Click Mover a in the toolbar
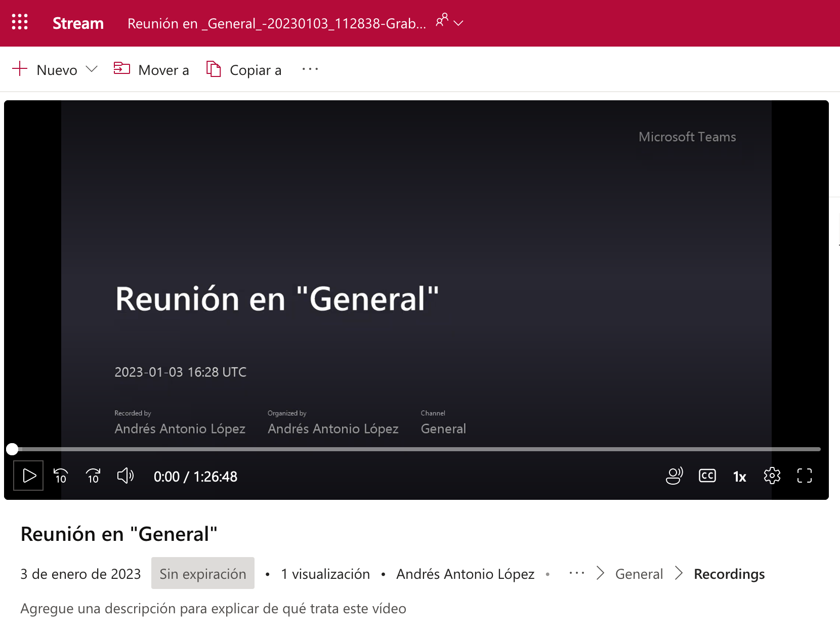The height and width of the screenshot is (631, 840). [151, 69]
